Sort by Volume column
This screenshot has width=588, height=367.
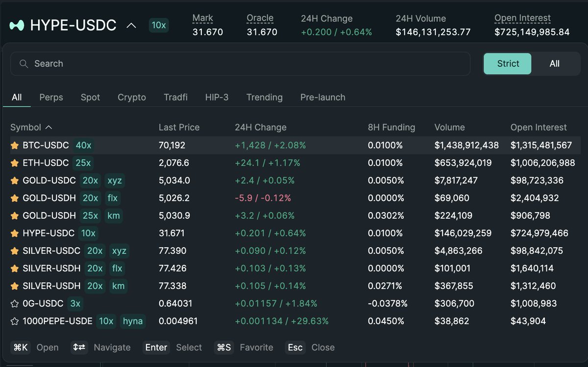[449, 127]
